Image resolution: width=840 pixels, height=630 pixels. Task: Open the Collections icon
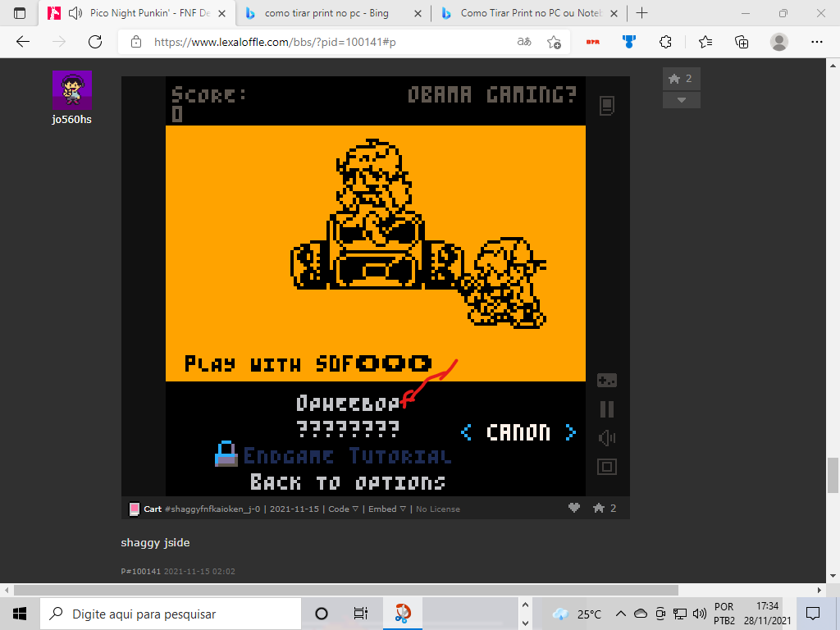click(742, 42)
